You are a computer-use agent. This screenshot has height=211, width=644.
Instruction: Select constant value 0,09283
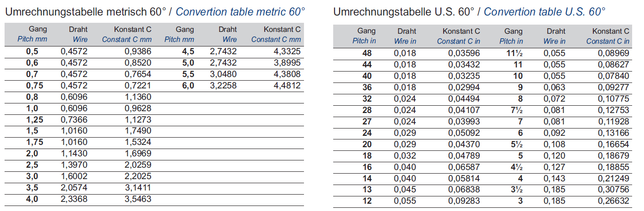coord(464,201)
